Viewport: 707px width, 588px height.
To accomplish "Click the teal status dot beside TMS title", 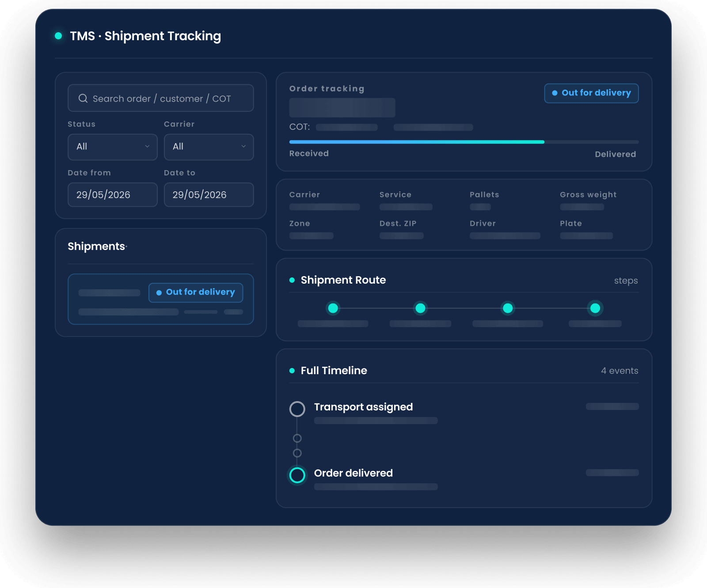I will coord(58,36).
